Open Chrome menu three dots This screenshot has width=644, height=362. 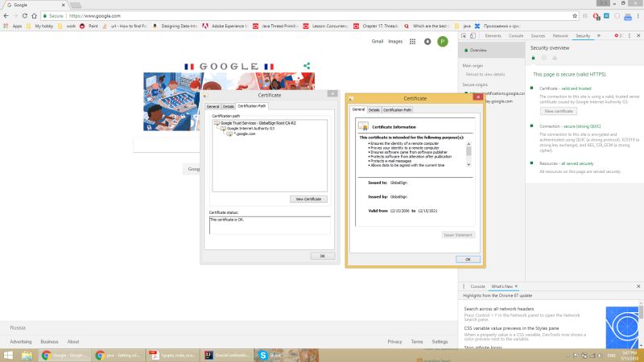pos(638,16)
